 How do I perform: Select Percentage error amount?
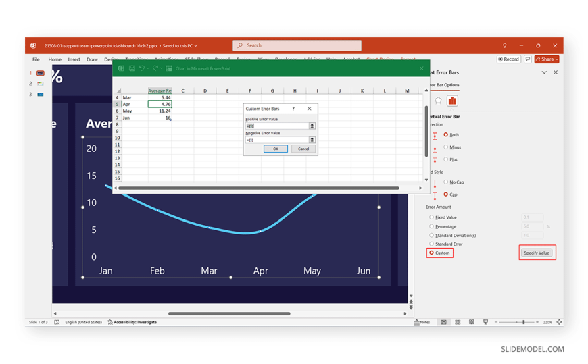(x=432, y=226)
